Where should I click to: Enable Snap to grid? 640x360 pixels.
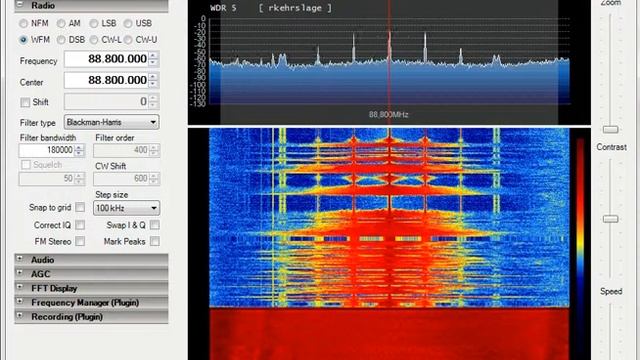pos(80,207)
